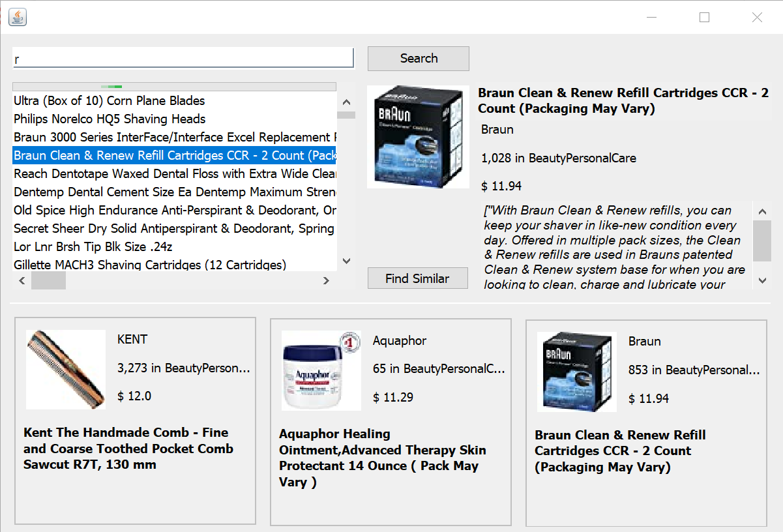Click the '$ 12.0' price
783x532 pixels.
pos(134,396)
